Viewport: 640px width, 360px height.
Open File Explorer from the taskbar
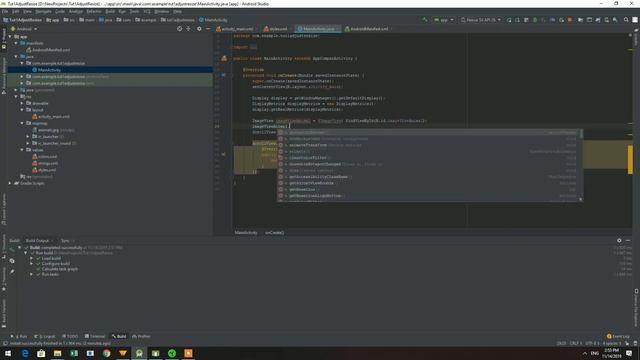[58, 353]
